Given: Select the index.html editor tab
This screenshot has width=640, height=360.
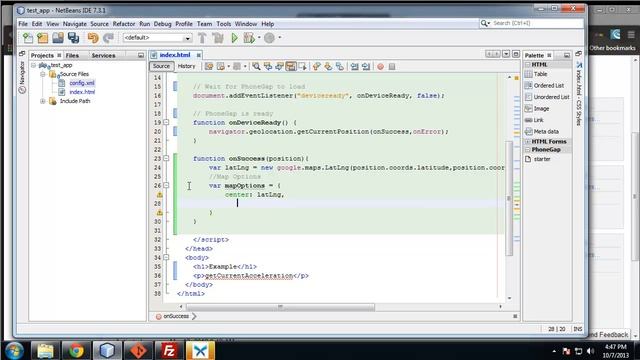Looking at the screenshot, I should click(175, 55).
